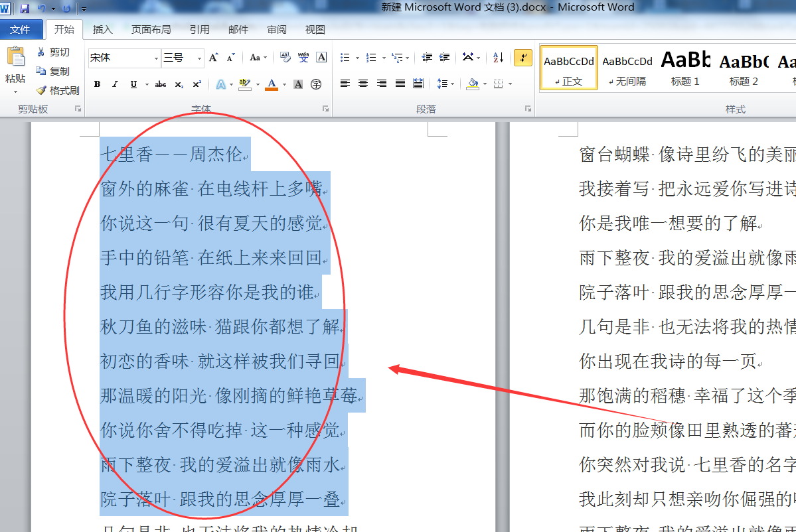Open the 段落 dialog launcher
Screen dimensions: 796x532
pos(528,109)
